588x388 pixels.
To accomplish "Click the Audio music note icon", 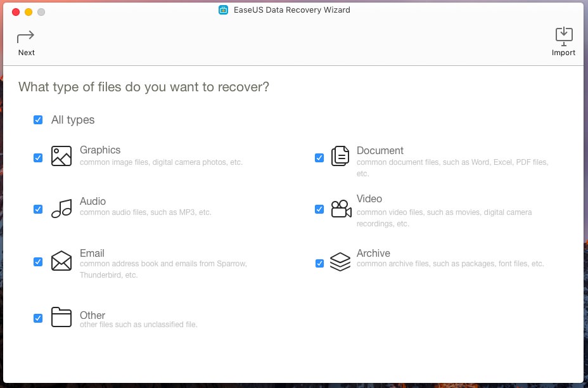I will (61, 209).
